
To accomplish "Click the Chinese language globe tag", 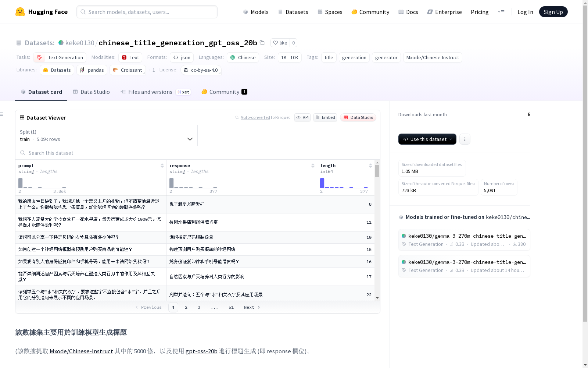I will pyautogui.click(x=243, y=57).
